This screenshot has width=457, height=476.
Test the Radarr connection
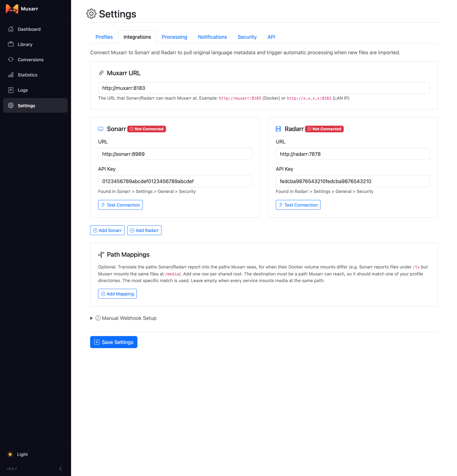click(x=298, y=205)
